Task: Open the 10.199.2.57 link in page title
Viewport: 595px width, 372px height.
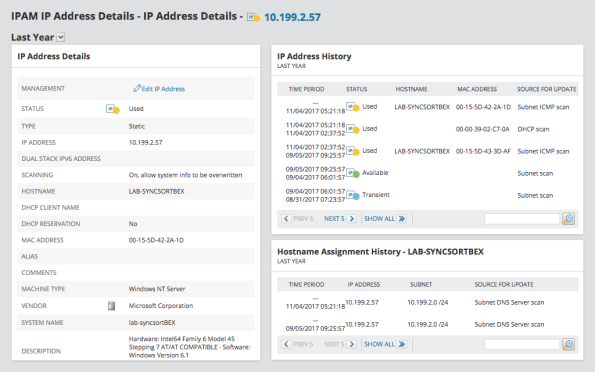Action: 292,17
